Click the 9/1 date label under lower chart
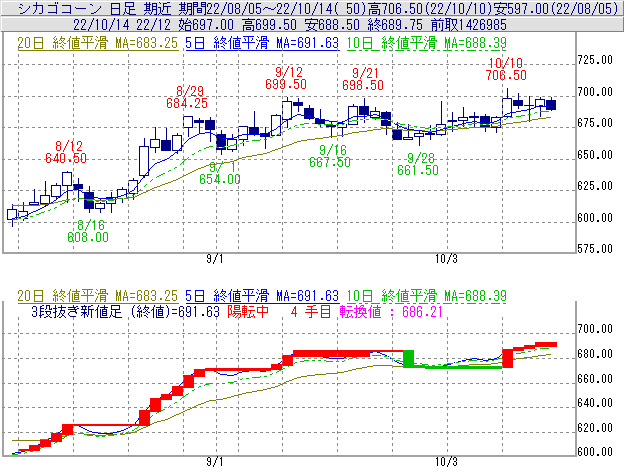 [215, 462]
